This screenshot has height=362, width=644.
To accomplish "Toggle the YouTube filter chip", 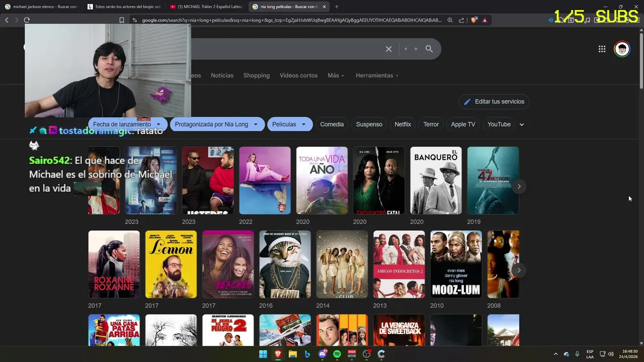I will [x=499, y=124].
